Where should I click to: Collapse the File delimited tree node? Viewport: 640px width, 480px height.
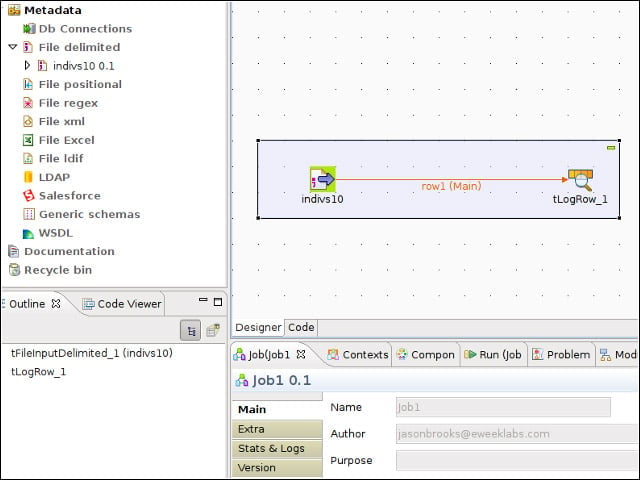pos(13,47)
